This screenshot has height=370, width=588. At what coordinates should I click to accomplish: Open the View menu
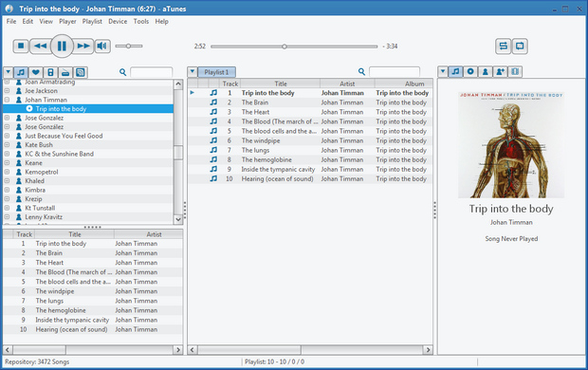[x=46, y=22]
